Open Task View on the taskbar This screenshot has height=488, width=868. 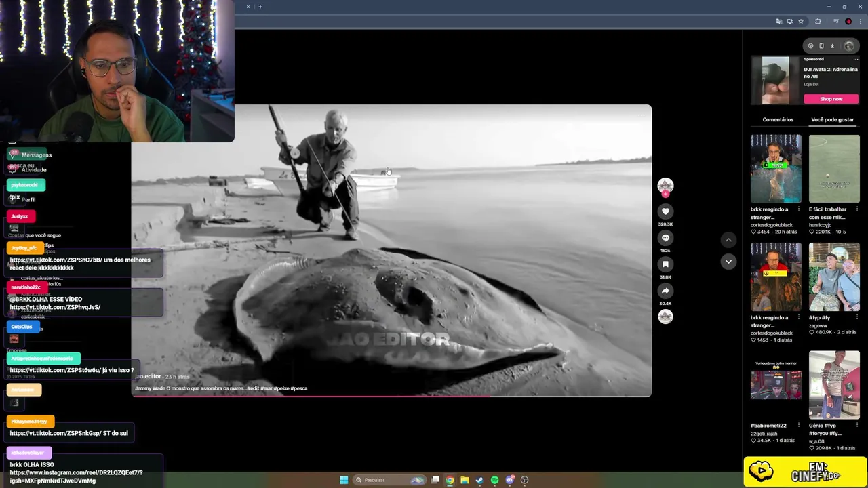coord(435,480)
